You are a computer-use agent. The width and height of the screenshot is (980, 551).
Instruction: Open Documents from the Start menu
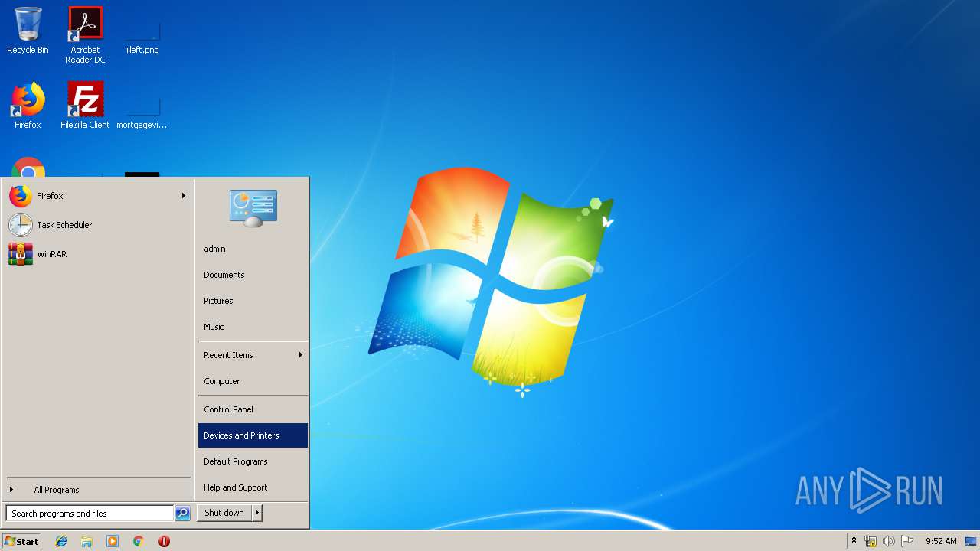[x=253, y=275]
